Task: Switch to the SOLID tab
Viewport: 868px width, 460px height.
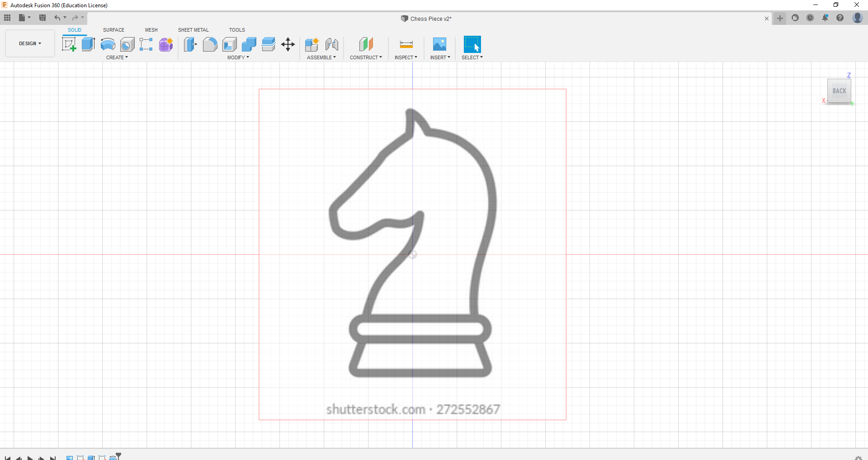Action: point(75,30)
